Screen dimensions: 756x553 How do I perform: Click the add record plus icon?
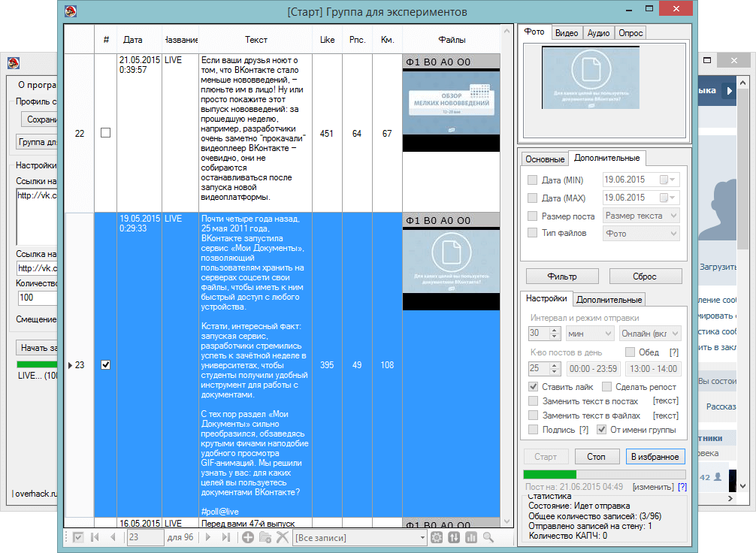coord(248,537)
